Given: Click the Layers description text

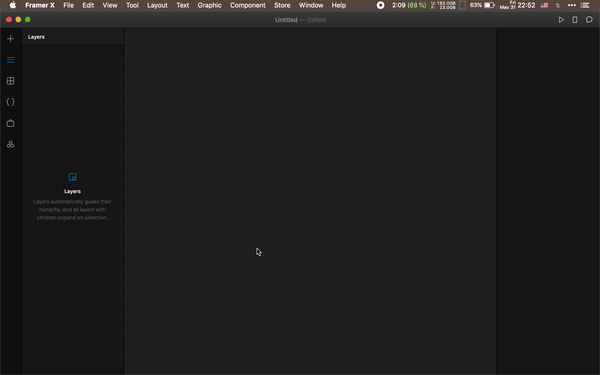Looking at the screenshot, I should click(72, 209).
